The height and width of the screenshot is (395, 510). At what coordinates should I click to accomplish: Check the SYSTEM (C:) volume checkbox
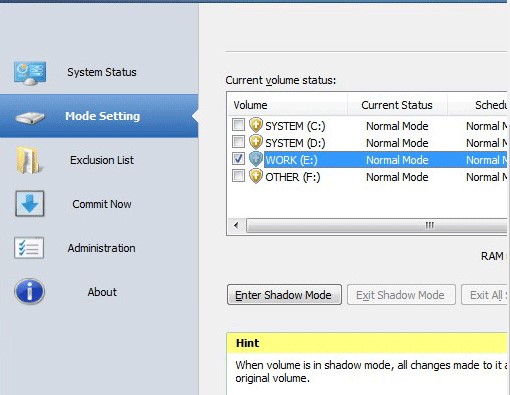(238, 125)
